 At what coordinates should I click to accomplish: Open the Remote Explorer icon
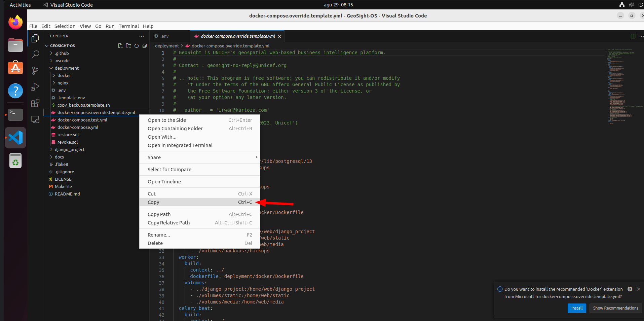[x=35, y=119]
